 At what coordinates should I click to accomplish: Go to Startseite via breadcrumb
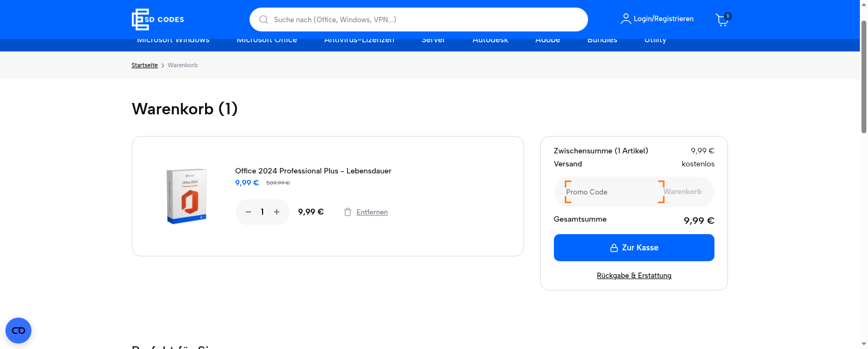point(144,65)
